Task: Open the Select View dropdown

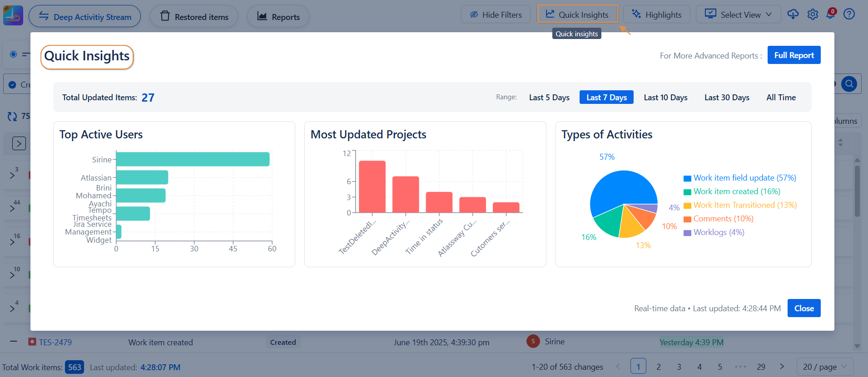Action: (x=738, y=15)
